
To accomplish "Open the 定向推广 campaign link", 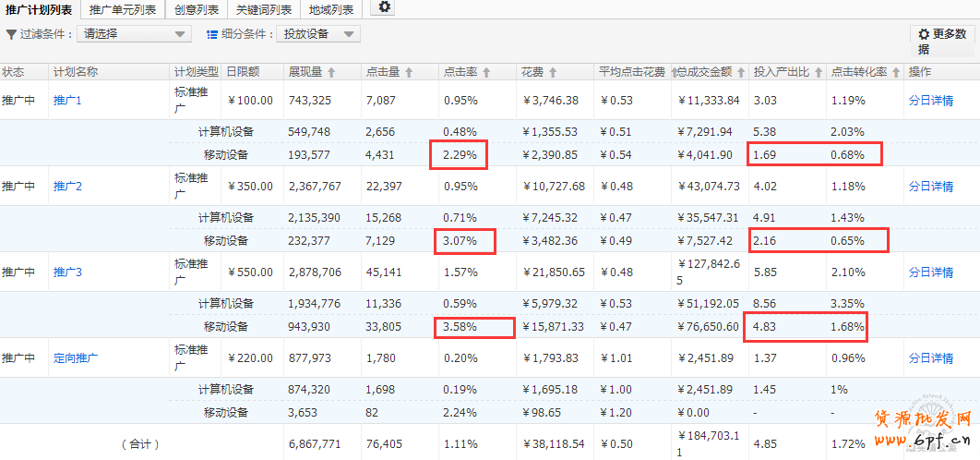I will [76, 357].
